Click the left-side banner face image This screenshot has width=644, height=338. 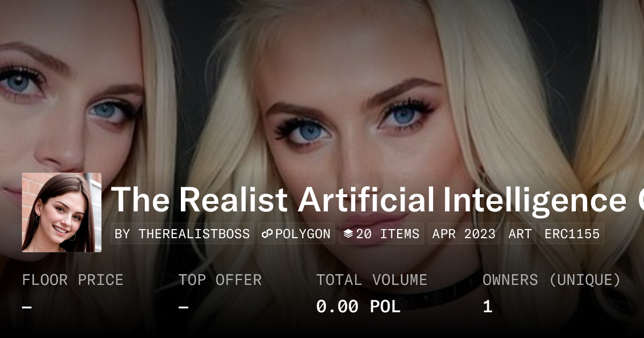(75, 86)
